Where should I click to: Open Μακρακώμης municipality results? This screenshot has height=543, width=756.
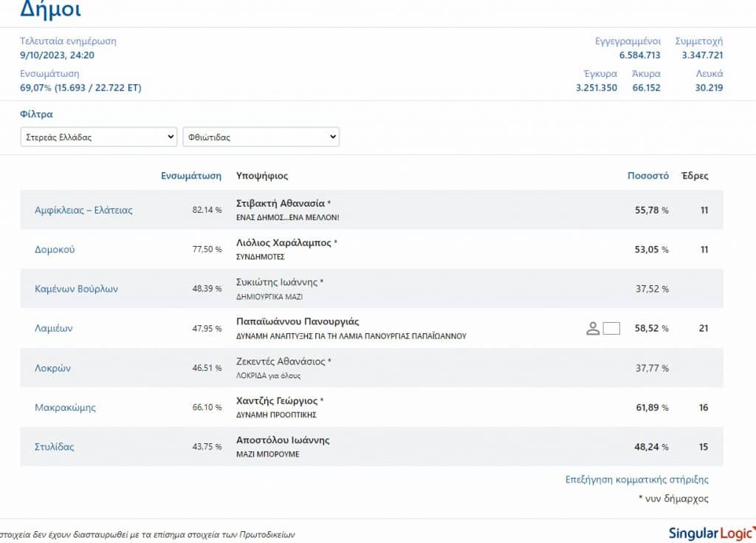pyautogui.click(x=65, y=407)
